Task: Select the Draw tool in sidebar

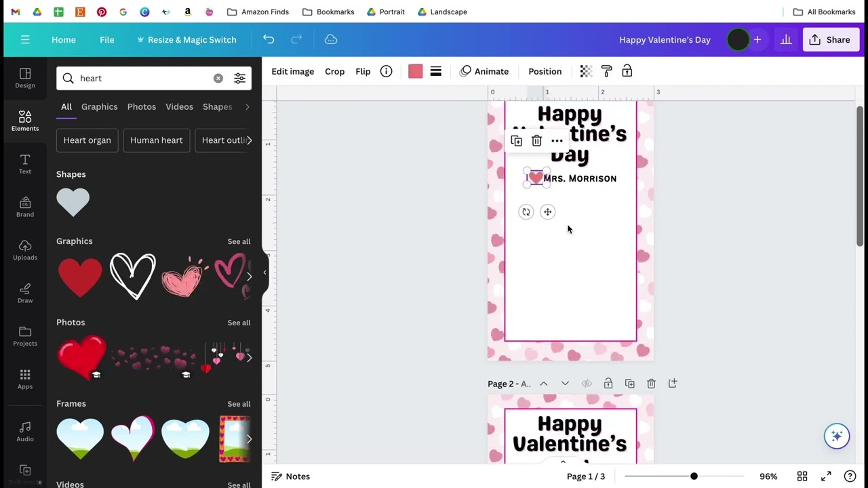Action: click(x=25, y=293)
